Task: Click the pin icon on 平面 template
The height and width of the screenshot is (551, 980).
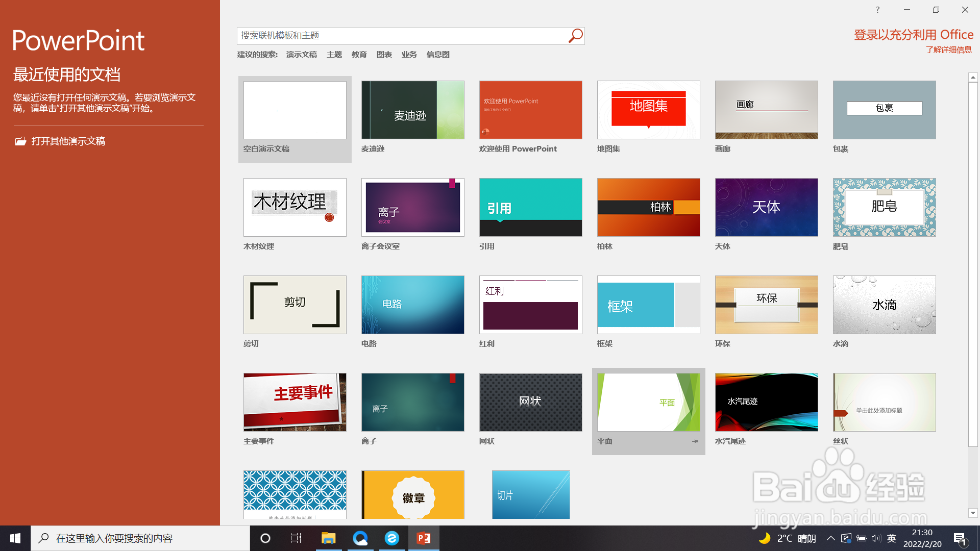Action: (x=695, y=441)
